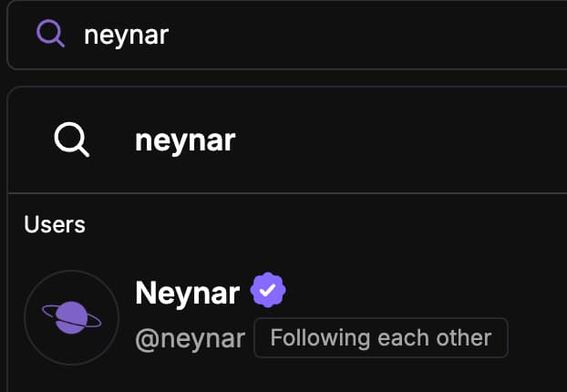Screen dimensions: 567x392
Task: Tap the checkmark badge on the Neynar account
Action: click(x=268, y=292)
